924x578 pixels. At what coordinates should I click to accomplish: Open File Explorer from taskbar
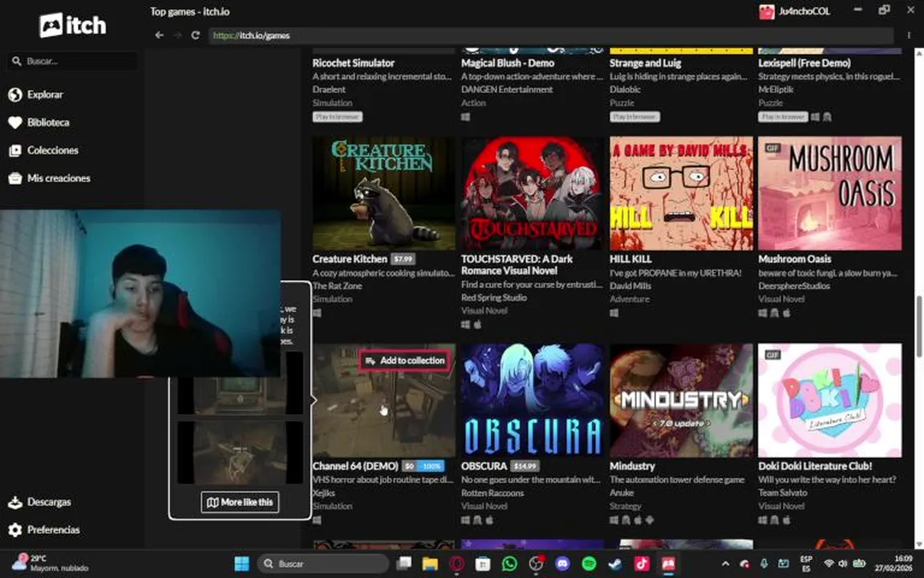430,564
